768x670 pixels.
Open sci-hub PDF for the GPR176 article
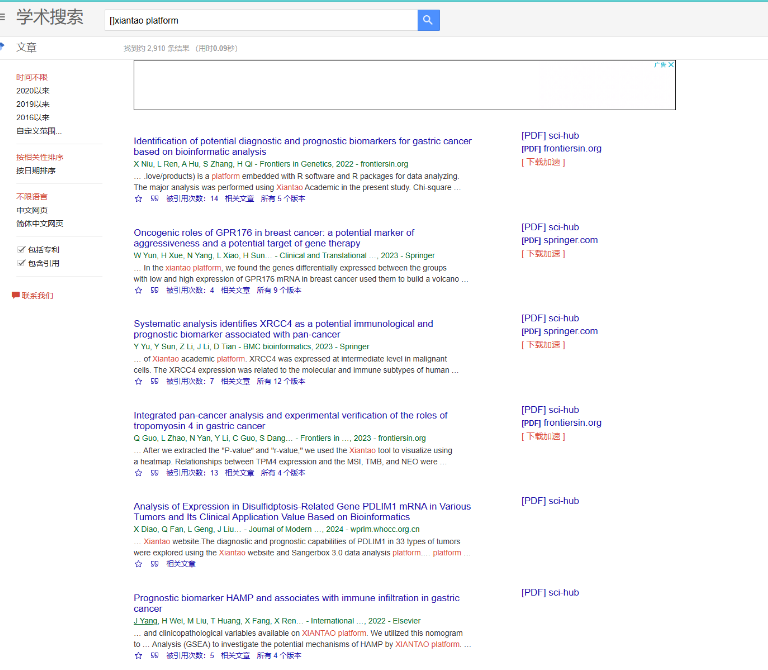click(550, 227)
